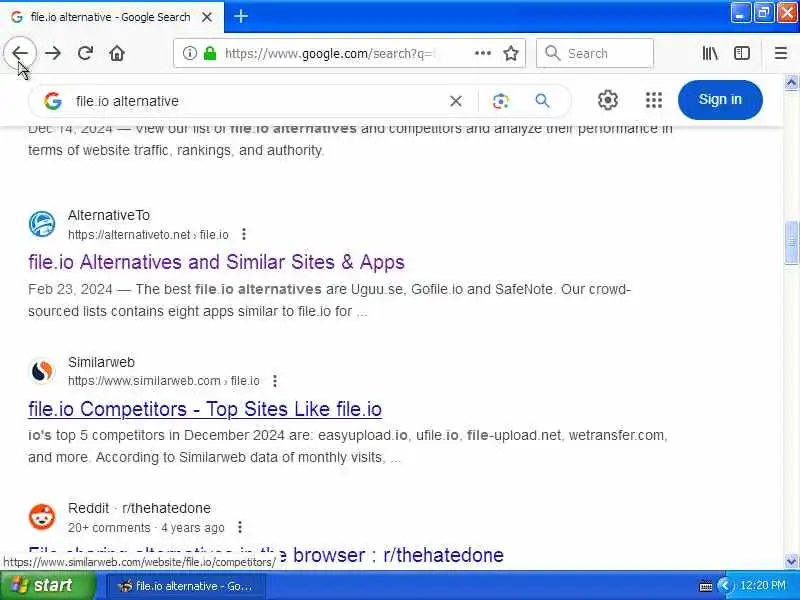Open the r/thehatedone Reddit result link

[266, 555]
